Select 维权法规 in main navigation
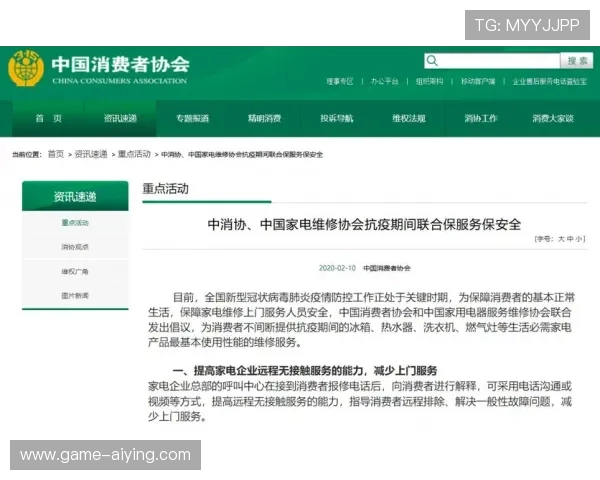 (409, 118)
